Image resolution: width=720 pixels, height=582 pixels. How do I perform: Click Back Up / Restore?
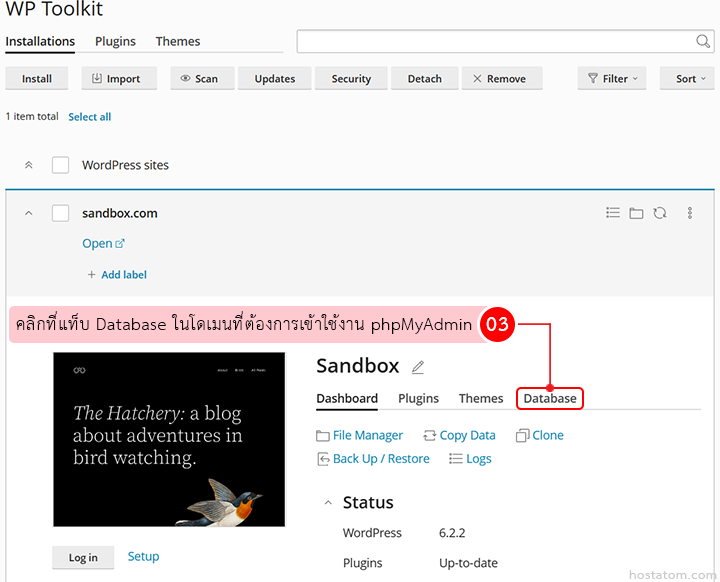[373, 458]
